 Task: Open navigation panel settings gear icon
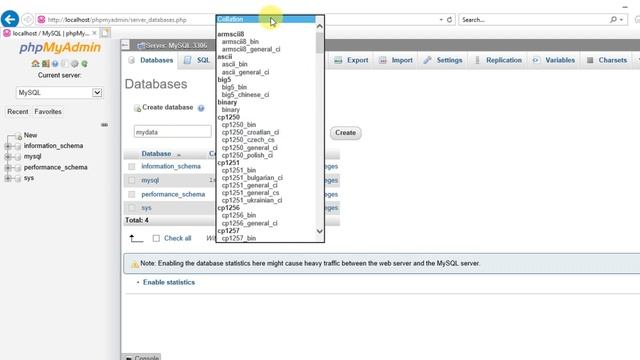pos(74,64)
